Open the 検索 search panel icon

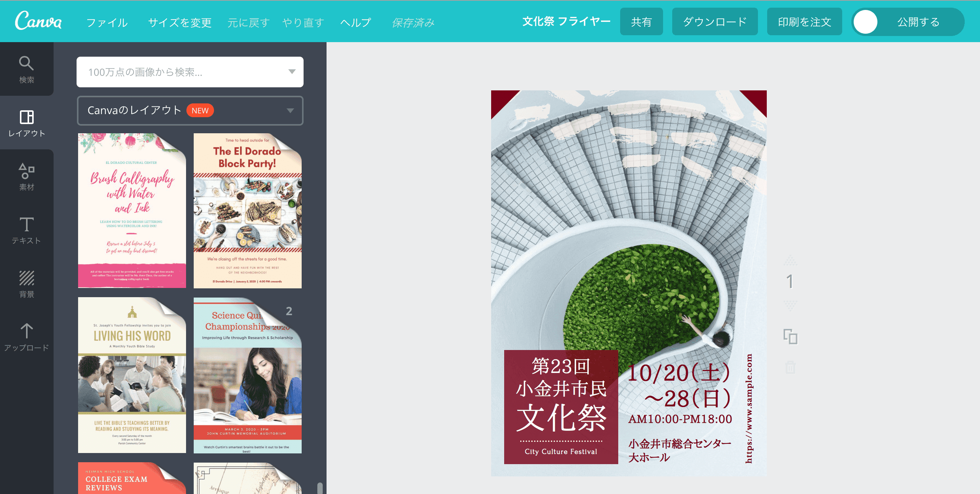pyautogui.click(x=26, y=69)
